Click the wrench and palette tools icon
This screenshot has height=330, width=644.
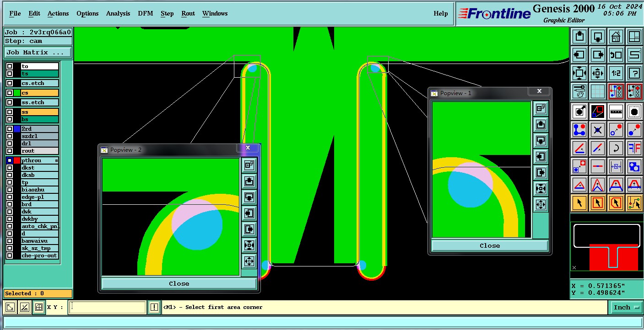(579, 91)
